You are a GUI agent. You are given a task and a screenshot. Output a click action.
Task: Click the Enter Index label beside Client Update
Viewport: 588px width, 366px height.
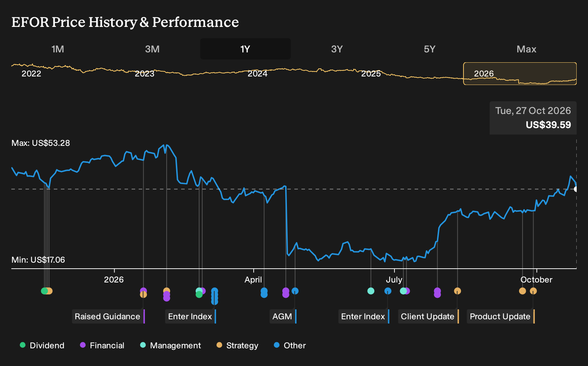[364, 316]
